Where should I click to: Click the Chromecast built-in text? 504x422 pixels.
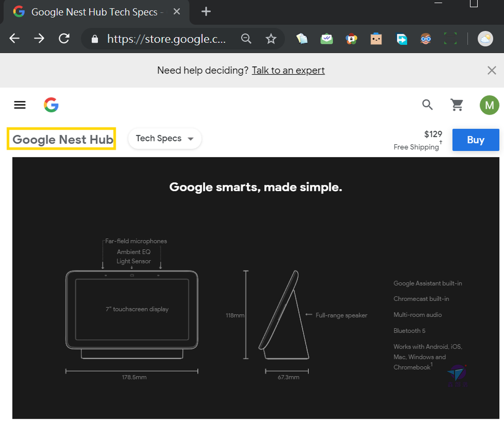coord(421,299)
